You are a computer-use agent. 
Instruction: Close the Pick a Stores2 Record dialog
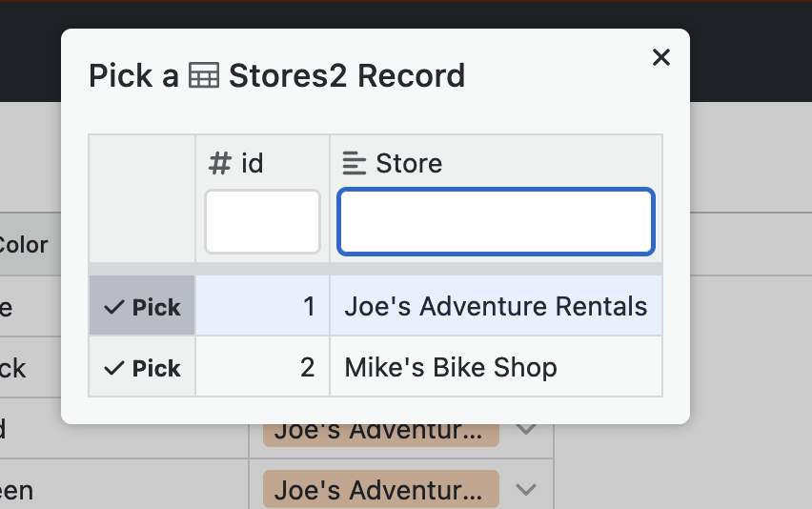coord(660,58)
